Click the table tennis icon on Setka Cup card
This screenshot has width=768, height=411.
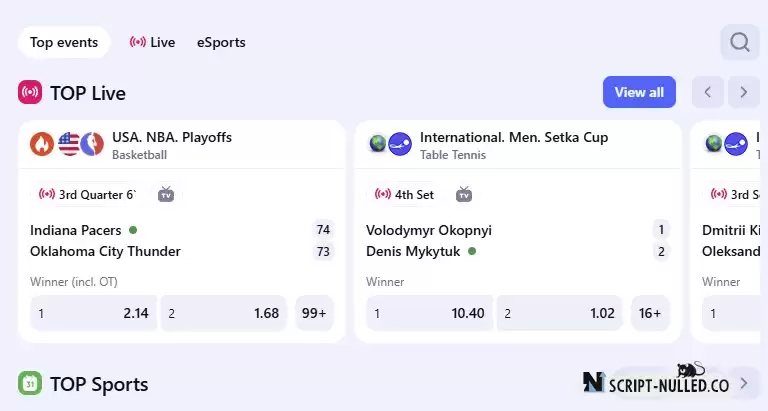point(400,144)
